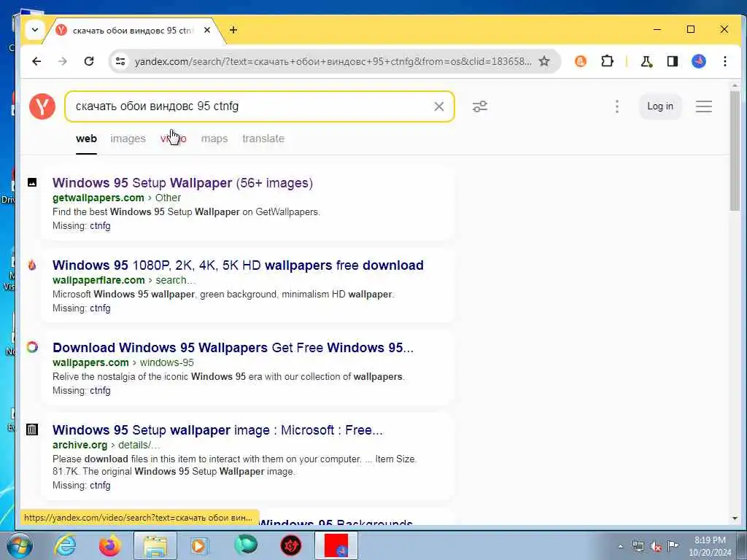Open Download Windows 95 Wallpapers result
Image resolution: width=747 pixels, height=560 pixels.
coord(233,348)
